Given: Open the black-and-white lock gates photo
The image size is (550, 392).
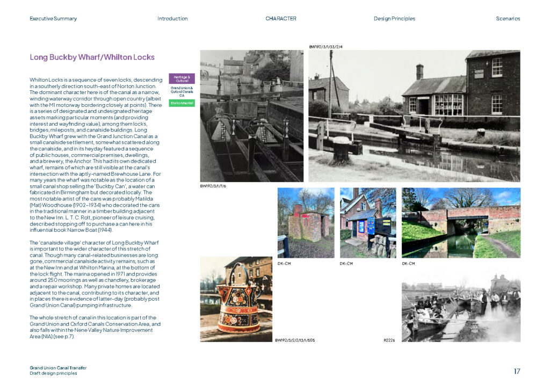Looking at the screenshot, I should point(251,116).
